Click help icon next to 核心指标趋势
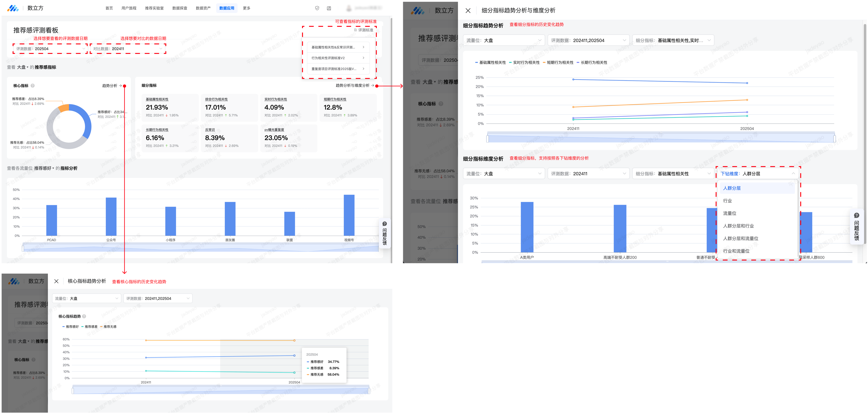Image resolution: width=868 pixels, height=414 pixels. point(84,316)
